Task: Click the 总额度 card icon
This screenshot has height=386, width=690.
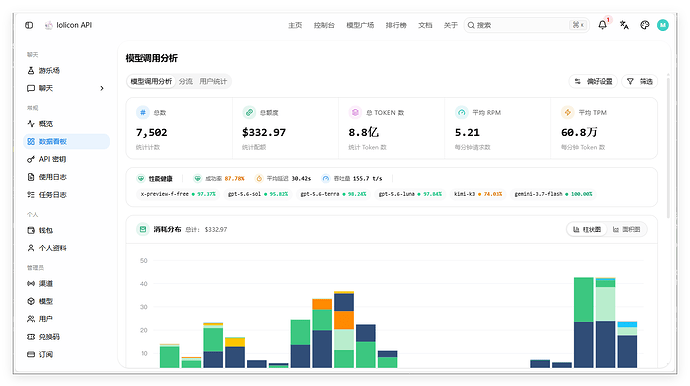Action: coord(249,113)
